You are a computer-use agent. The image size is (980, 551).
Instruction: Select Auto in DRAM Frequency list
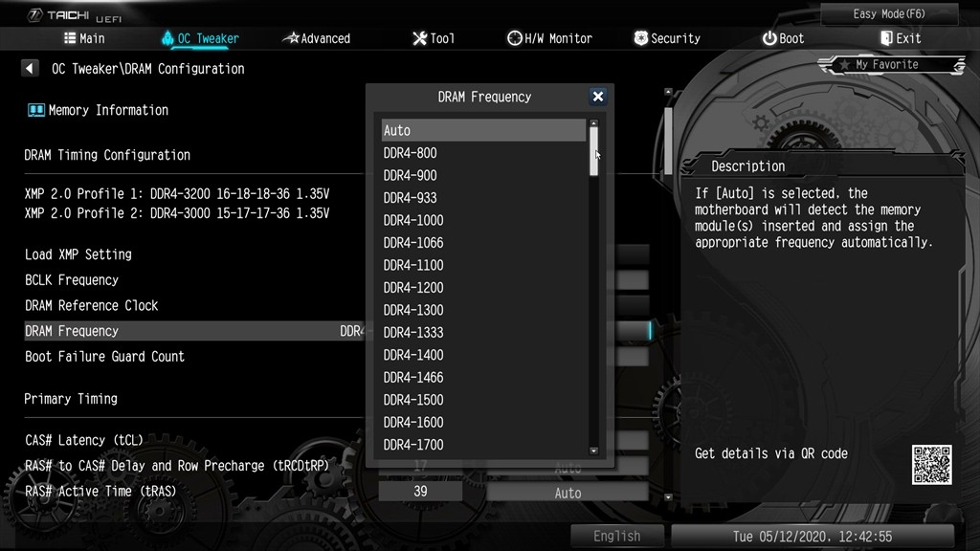point(483,130)
